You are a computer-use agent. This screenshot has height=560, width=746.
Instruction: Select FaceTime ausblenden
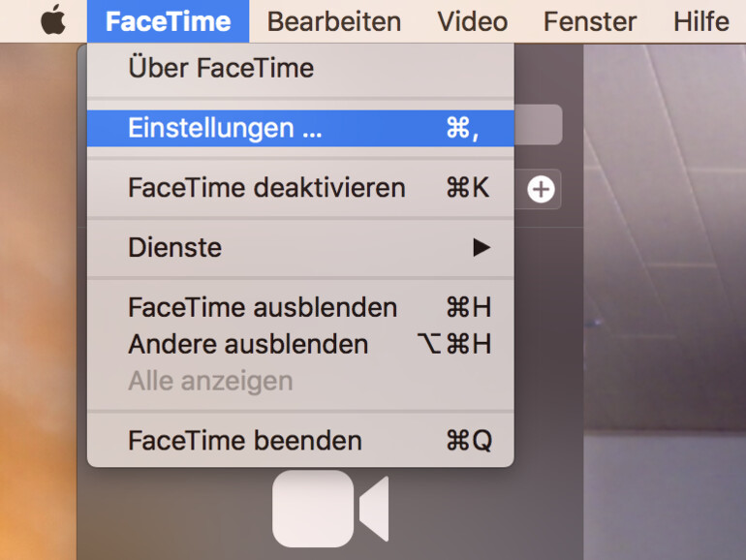pos(263,307)
